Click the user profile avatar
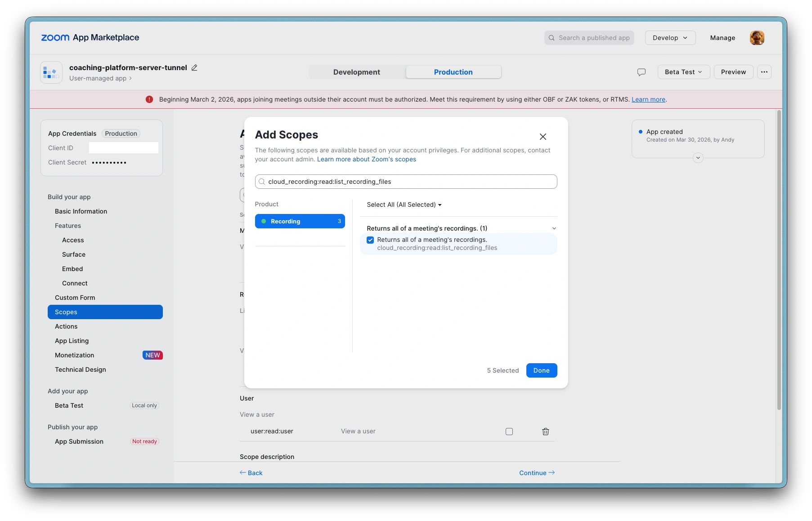812x521 pixels. tap(757, 38)
